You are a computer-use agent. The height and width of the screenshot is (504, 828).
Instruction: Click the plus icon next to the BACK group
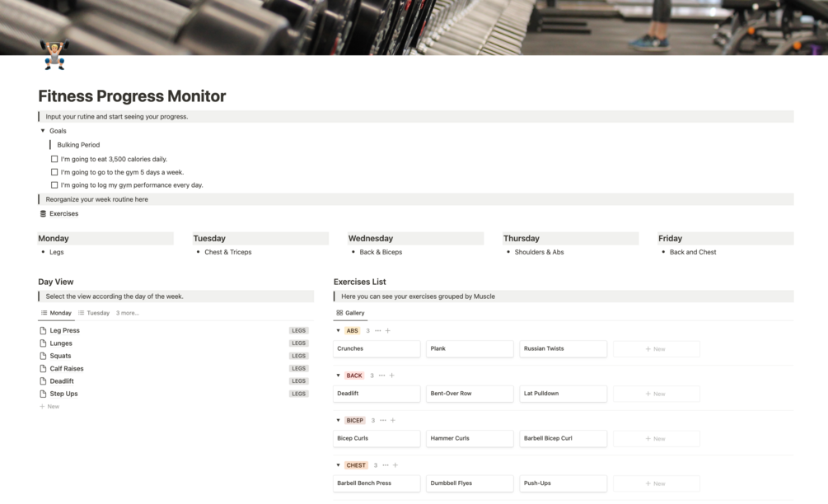(391, 375)
